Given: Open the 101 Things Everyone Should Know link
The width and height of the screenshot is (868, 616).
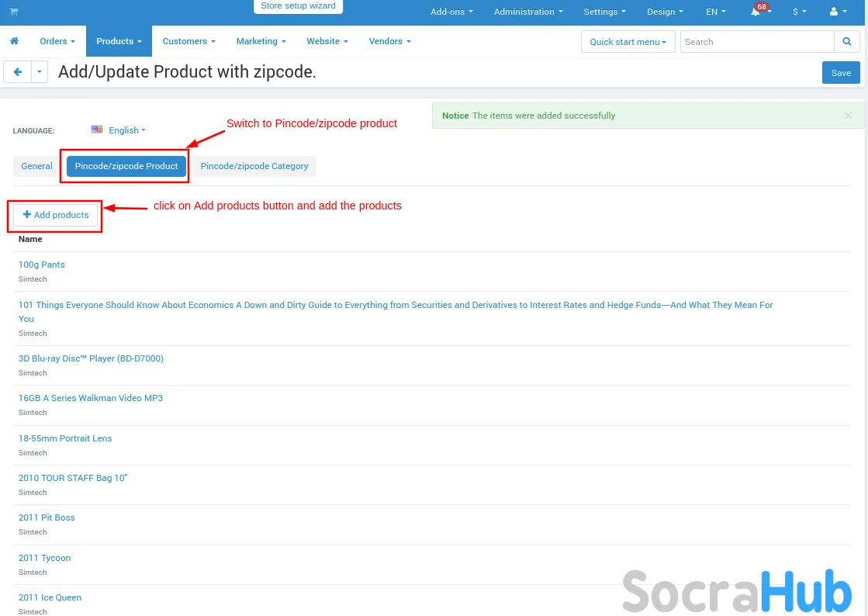Looking at the screenshot, I should [396, 312].
